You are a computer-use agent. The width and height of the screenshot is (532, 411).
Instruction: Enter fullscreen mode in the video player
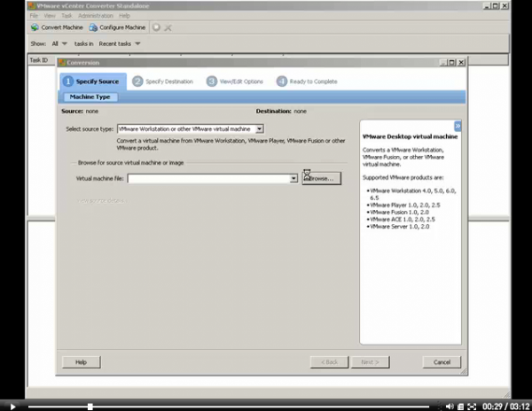[473, 406]
